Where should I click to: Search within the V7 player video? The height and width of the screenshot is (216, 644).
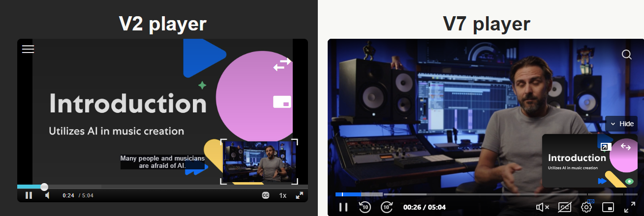tap(626, 54)
